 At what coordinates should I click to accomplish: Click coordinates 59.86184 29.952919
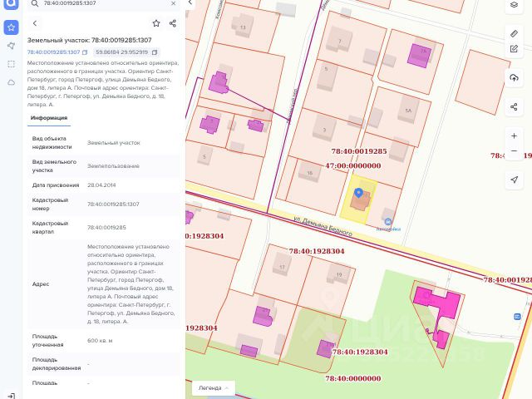coord(122,52)
